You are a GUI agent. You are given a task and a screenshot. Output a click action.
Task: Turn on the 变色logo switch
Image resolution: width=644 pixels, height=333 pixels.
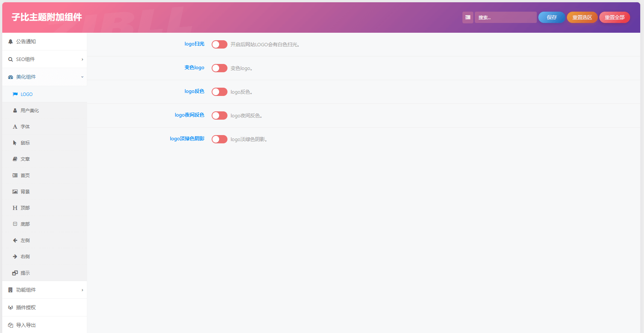point(220,68)
